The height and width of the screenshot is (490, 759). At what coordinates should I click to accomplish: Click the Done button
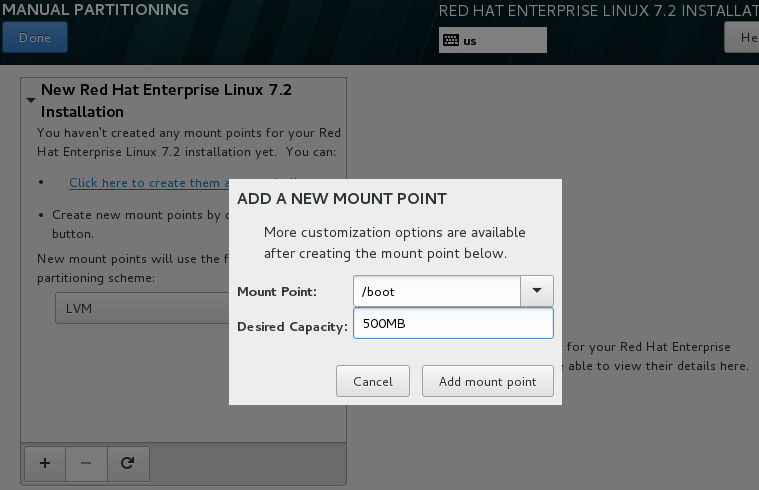pos(35,37)
